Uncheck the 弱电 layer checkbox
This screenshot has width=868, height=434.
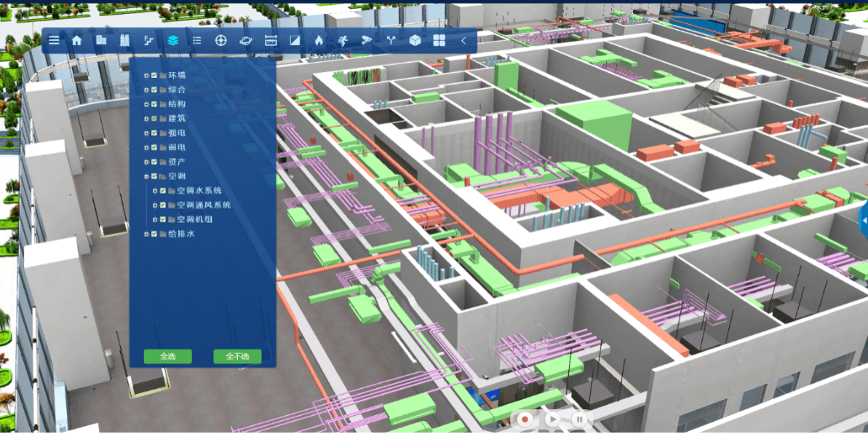[x=154, y=147]
